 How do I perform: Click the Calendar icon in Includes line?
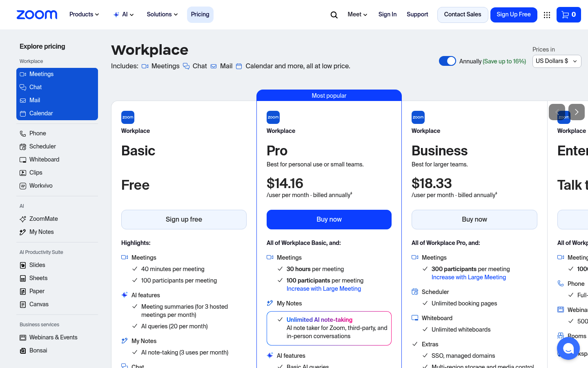239,66
